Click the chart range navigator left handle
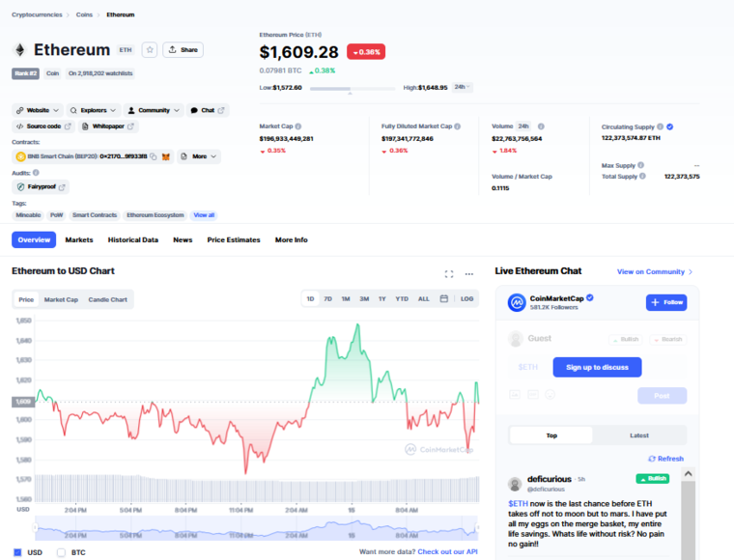This screenshot has height=560, width=734. [x=35, y=528]
